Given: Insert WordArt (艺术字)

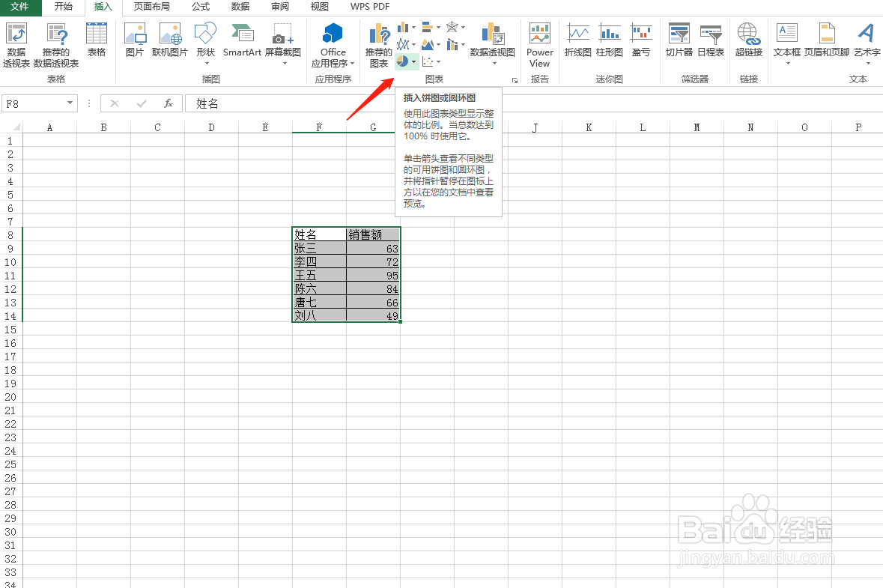Looking at the screenshot, I should click(x=867, y=44).
